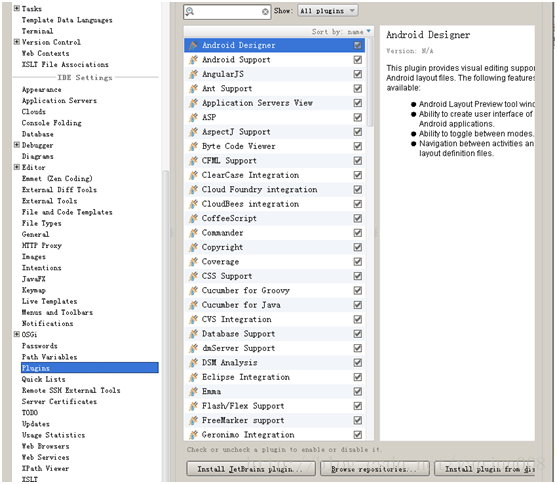The image size is (557, 484).
Task: Select the Plugins settings entry
Action: point(90,368)
